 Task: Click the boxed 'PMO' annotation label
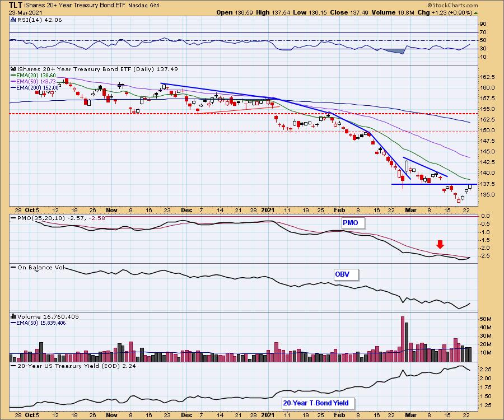pyautogui.click(x=353, y=223)
